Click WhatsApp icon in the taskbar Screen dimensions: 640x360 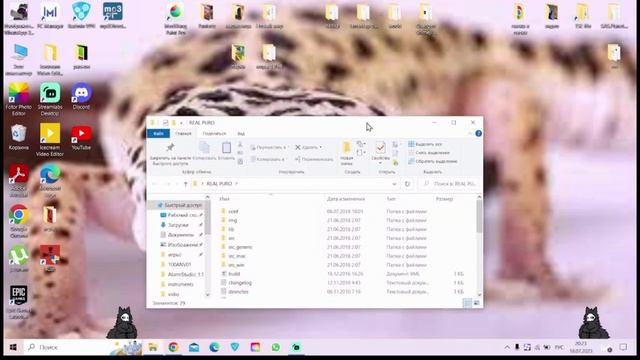click(276, 347)
